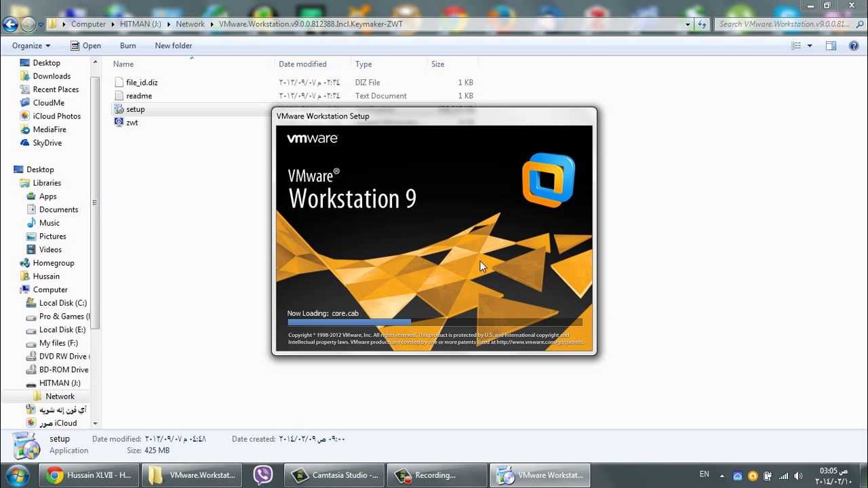Open Local Disk (C:) in sidebar

pos(62,303)
